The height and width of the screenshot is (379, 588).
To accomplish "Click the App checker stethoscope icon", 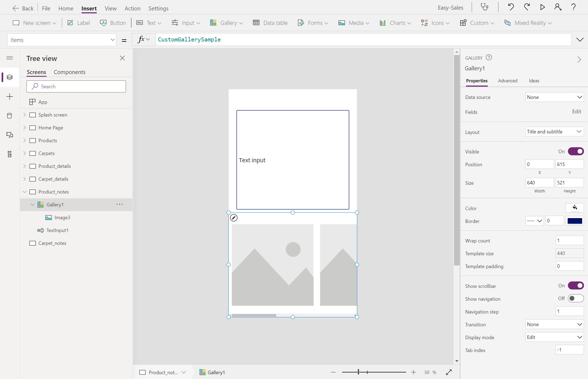I will coord(485,7).
